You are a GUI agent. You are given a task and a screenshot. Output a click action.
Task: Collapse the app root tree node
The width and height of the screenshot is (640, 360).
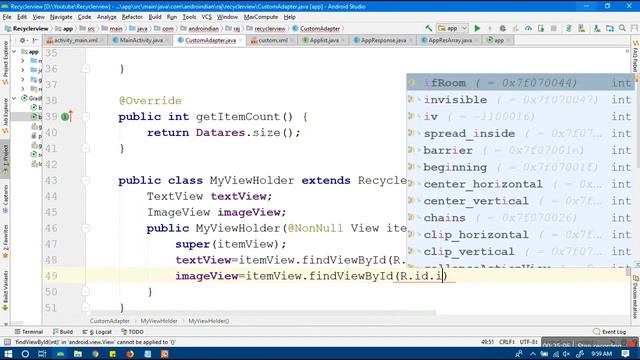[15, 52]
